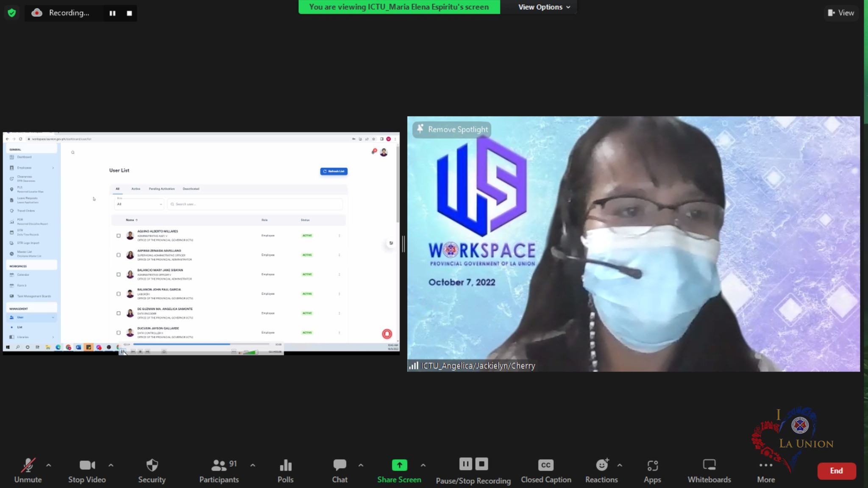Viewport: 868px width, 488px height.
Task: Reload the page in shared browser
Action: coord(20,139)
